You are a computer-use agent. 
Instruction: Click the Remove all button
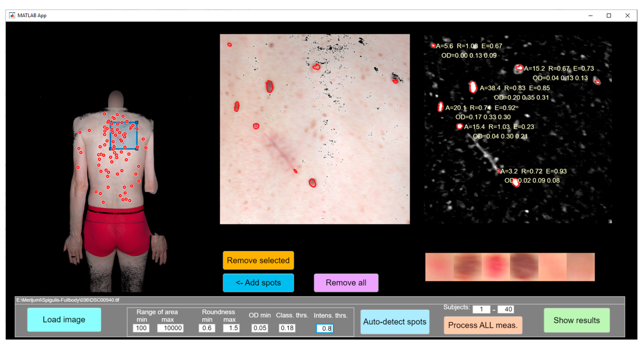[346, 282]
